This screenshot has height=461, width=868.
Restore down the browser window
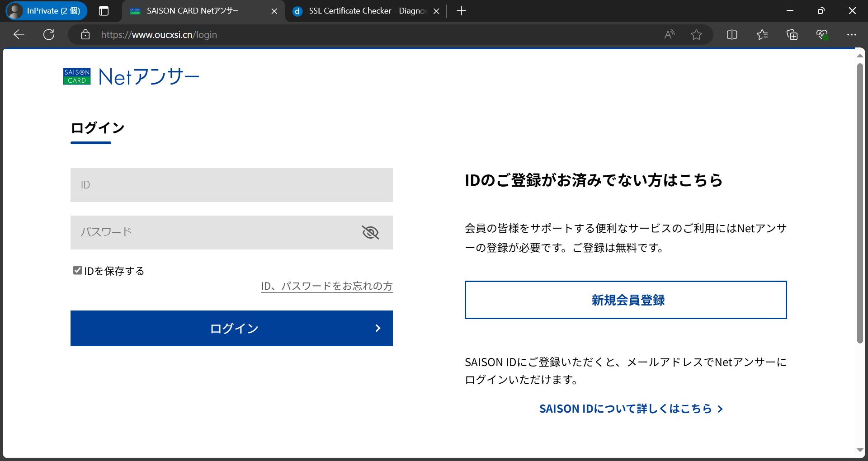click(821, 11)
